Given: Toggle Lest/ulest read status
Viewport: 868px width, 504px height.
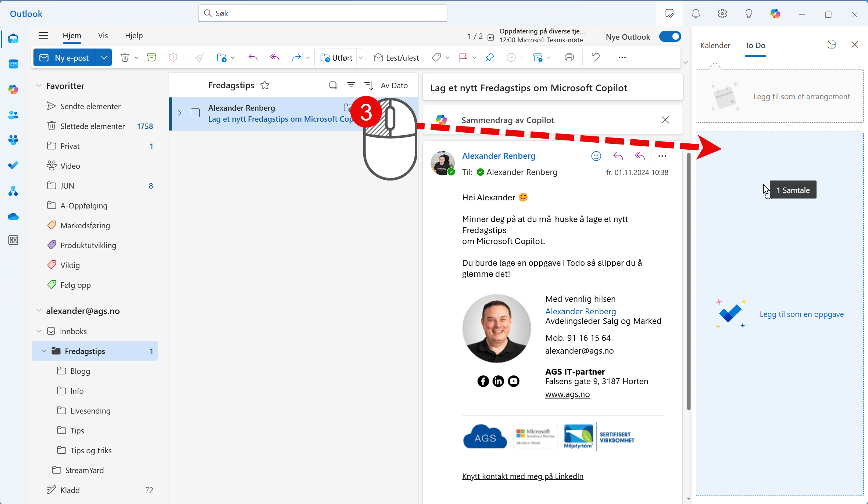Looking at the screenshot, I should (x=396, y=58).
